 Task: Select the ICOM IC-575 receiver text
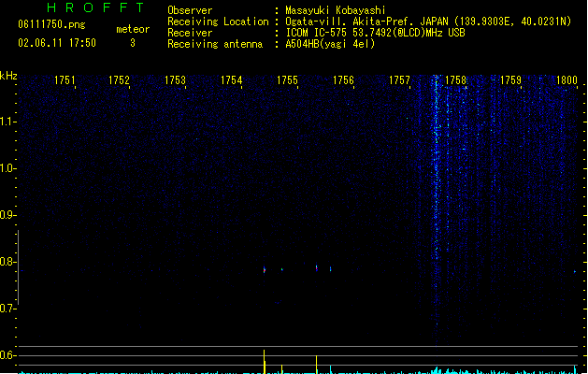376,33
